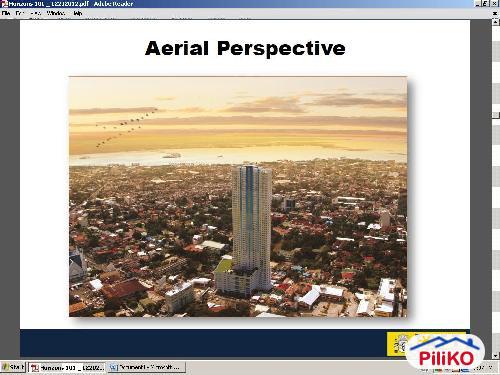500x375 pixels.
Task: Open the File menu
Action: [6, 13]
